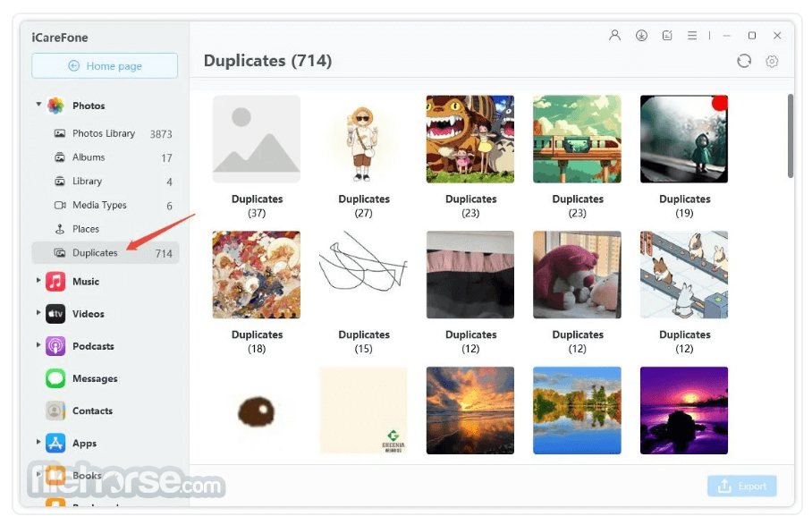Open Contacts category
Screen dimensions: 812x525
click(93, 411)
